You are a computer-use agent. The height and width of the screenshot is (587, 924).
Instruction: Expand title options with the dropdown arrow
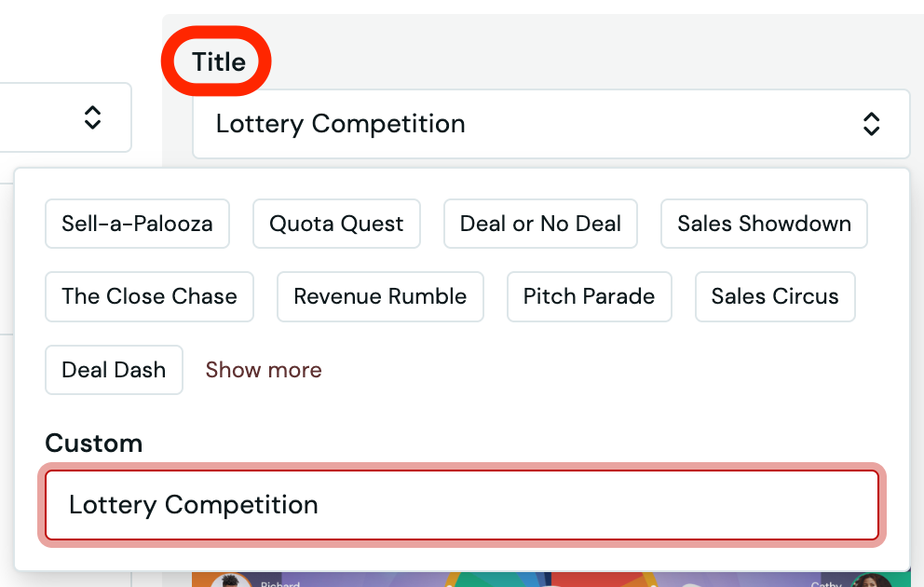[x=872, y=123]
